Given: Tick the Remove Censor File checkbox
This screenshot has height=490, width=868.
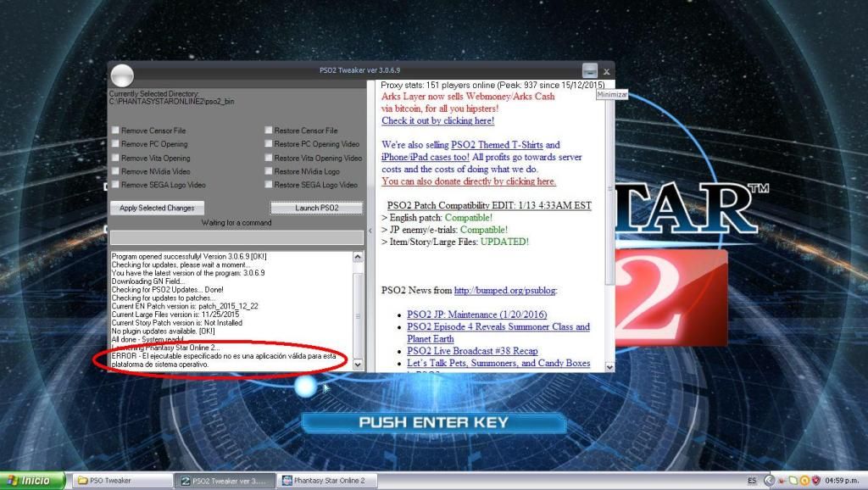Looking at the screenshot, I should [115, 130].
